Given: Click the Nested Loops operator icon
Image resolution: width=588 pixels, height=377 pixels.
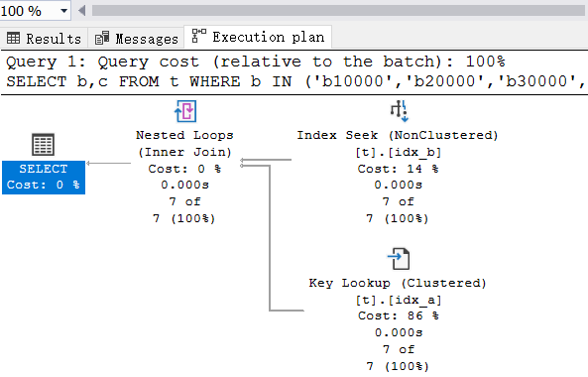Looking at the screenshot, I should [x=185, y=111].
